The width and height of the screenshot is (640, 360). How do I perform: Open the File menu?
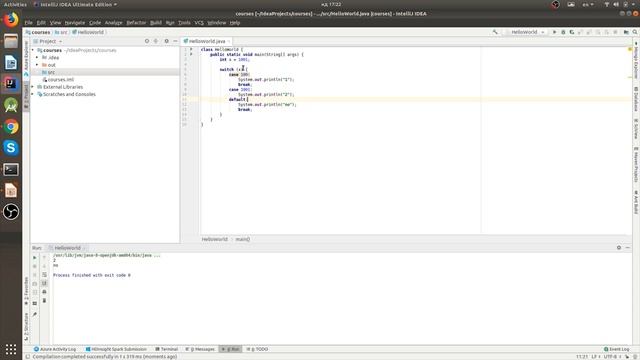[28, 23]
